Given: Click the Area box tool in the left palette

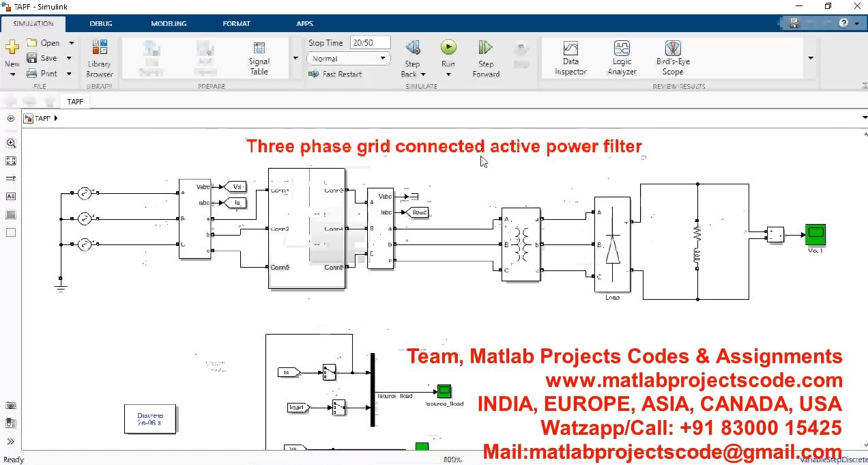Looking at the screenshot, I should [11, 232].
